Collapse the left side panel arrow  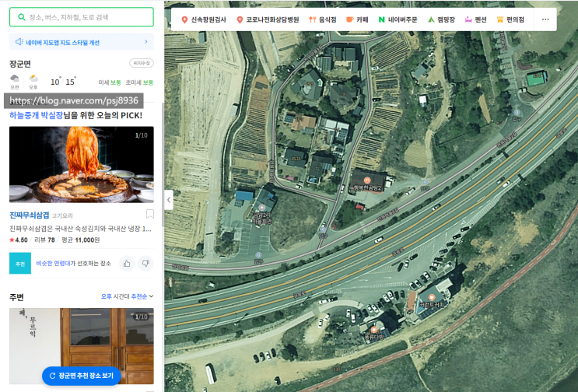pyautogui.click(x=169, y=200)
